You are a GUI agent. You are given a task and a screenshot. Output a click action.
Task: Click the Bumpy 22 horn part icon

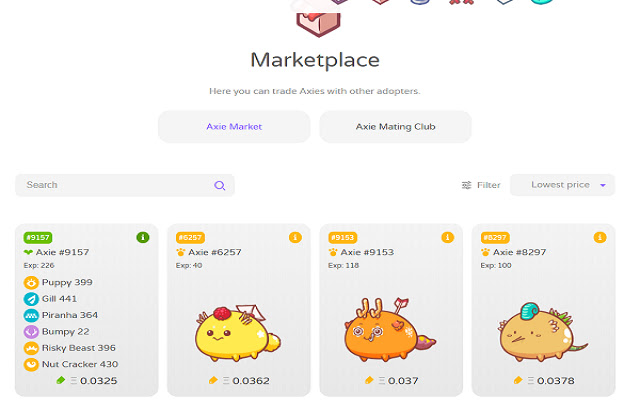coord(31,331)
